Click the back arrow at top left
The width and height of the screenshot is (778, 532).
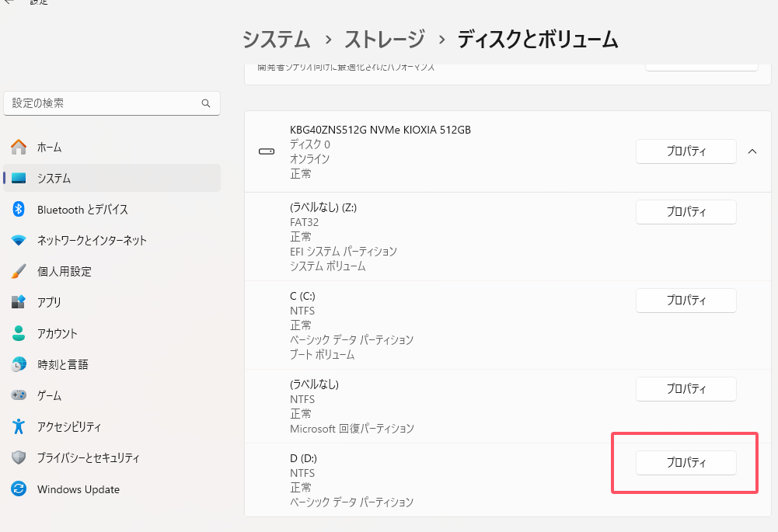[9, 4]
